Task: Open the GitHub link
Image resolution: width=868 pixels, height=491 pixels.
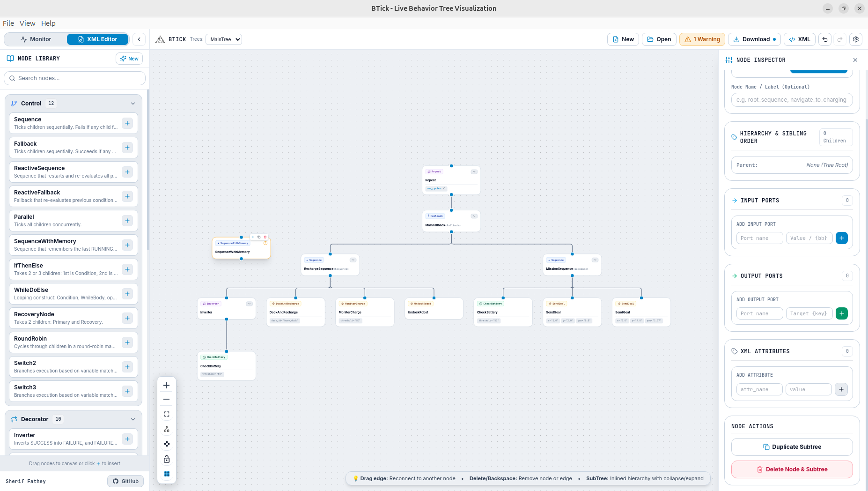Action: pos(125,481)
